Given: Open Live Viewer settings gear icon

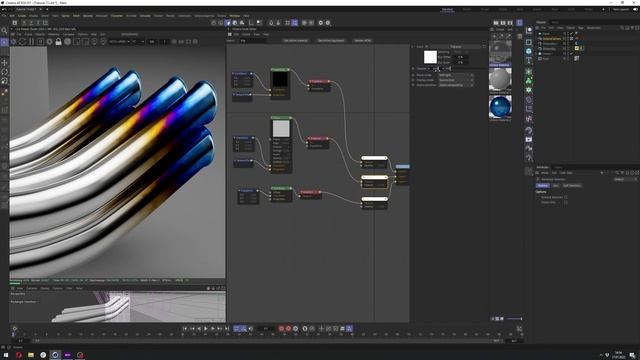Looking at the screenshot, I should click(x=49, y=42).
